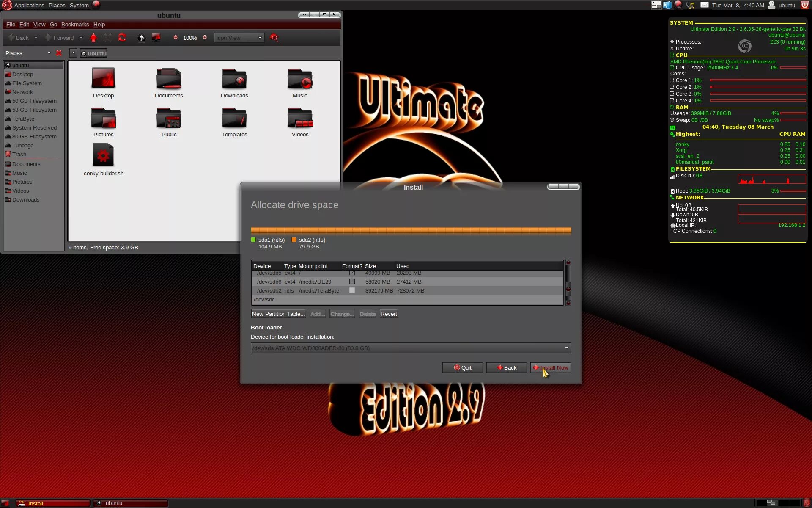Open the Go menu
812x508 pixels.
pos(53,25)
